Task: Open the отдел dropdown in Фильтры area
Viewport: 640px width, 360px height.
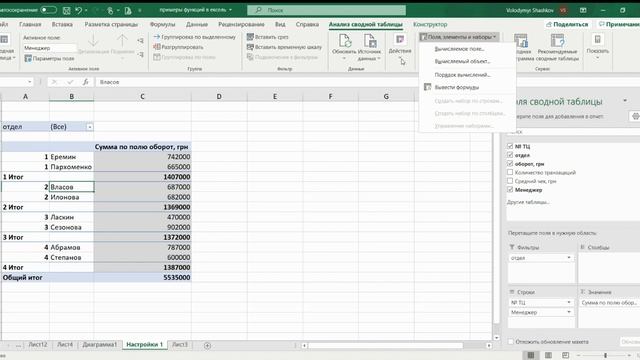Action: tap(569, 258)
